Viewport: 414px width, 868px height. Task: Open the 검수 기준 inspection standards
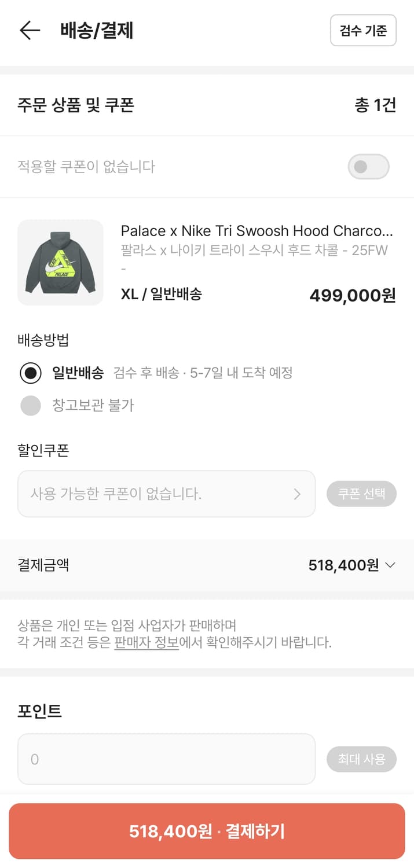pyautogui.click(x=363, y=31)
